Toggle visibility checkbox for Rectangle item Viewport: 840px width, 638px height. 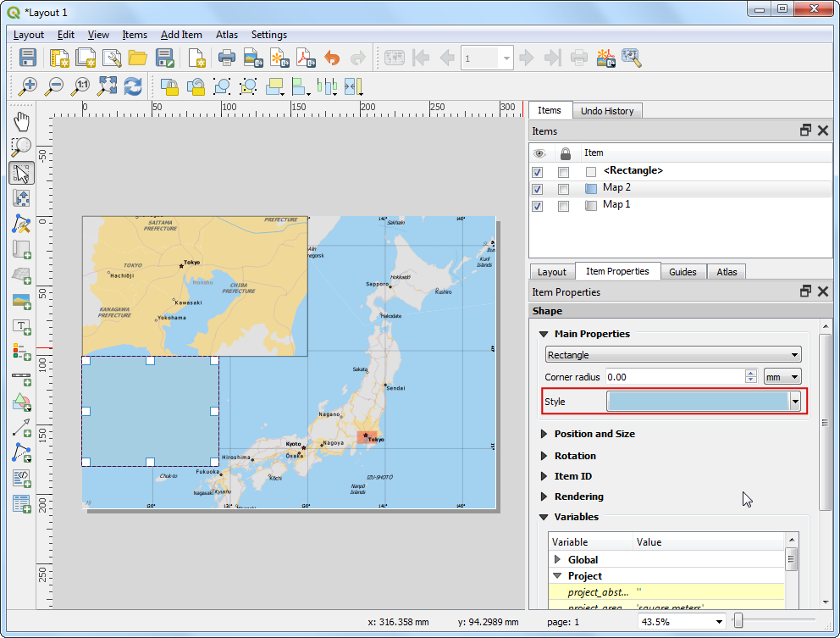click(537, 171)
